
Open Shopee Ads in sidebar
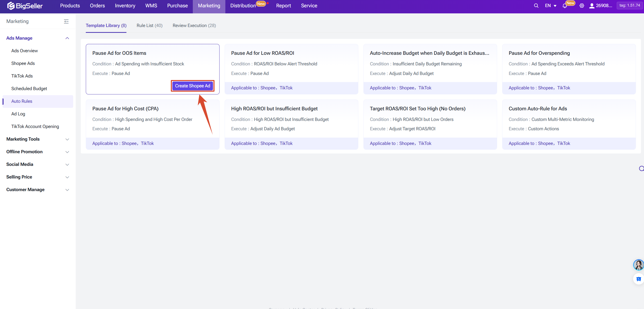coord(23,63)
